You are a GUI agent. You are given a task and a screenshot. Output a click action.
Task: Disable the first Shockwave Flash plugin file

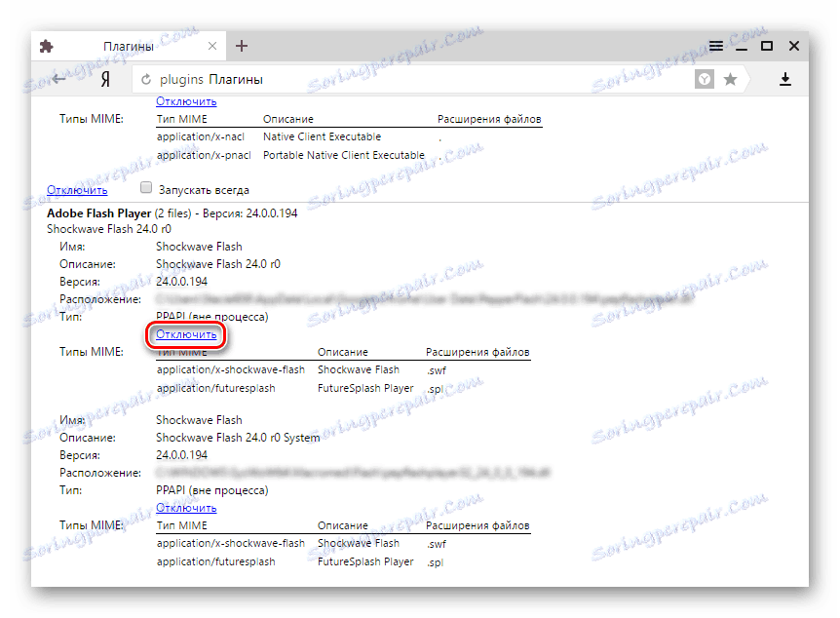pyautogui.click(x=186, y=334)
